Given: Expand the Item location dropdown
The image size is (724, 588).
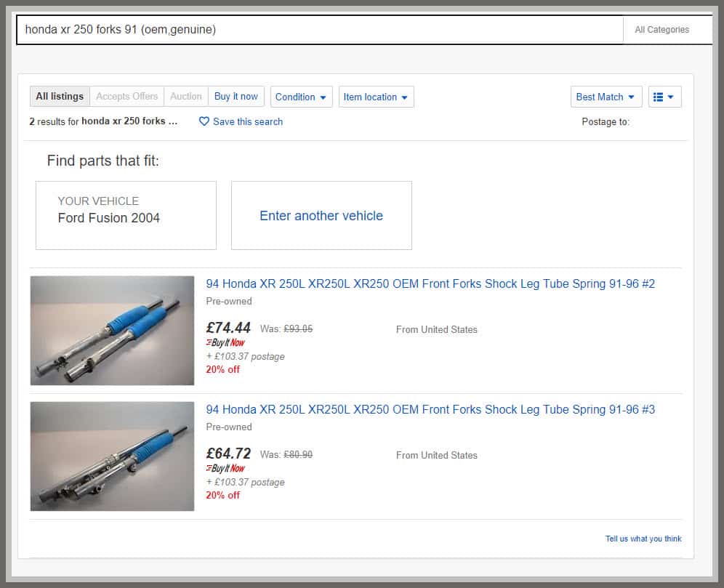Looking at the screenshot, I should tap(376, 97).
